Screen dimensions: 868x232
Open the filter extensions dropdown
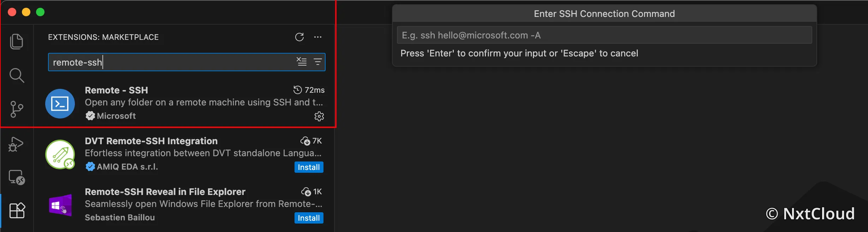(x=318, y=62)
